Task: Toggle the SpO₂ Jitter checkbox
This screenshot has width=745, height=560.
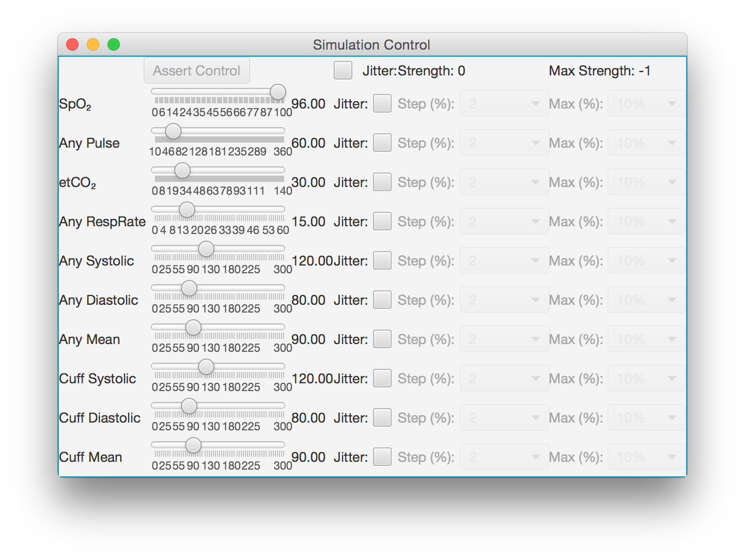Action: click(x=382, y=103)
